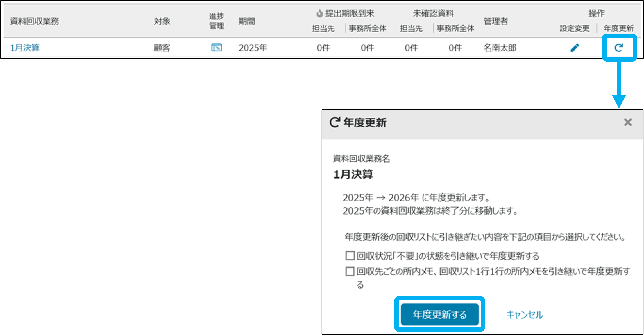Click 0件 under 提出期限到来 担当先
Image resolution: width=644 pixels, height=335 pixels.
click(323, 48)
